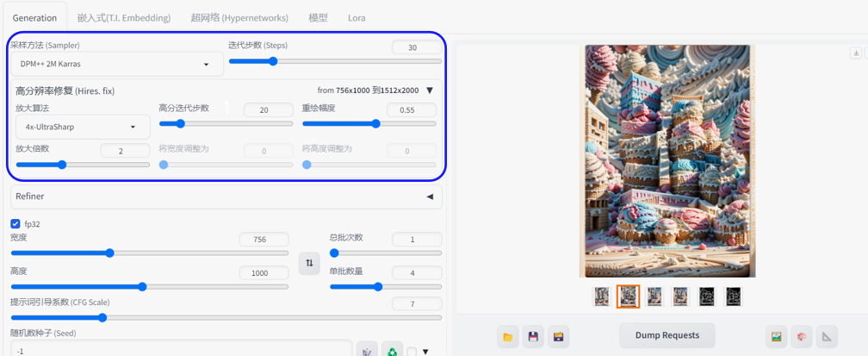Click the denoising field showing 0.55
The image size is (868, 356).
[x=412, y=109]
